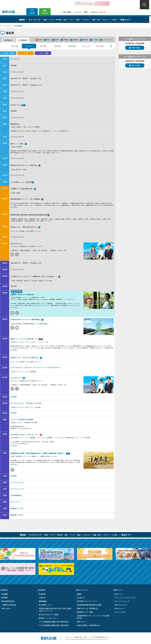Download the 2026年4月〜2026年6月 timetable PDF
This screenshot has height=644, width=151.
tap(135, 65)
